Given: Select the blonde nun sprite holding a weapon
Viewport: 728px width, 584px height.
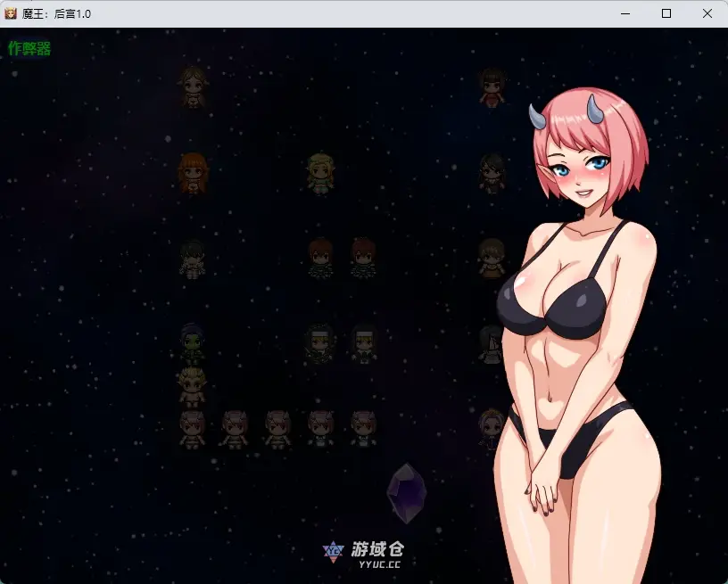Looking at the screenshot, I should [x=319, y=344].
